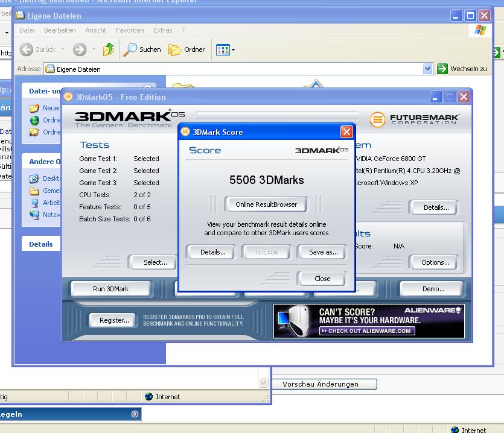This screenshot has height=433, width=504.
Task: Click the red X of 3DMark Score dialog
Action: point(346,131)
